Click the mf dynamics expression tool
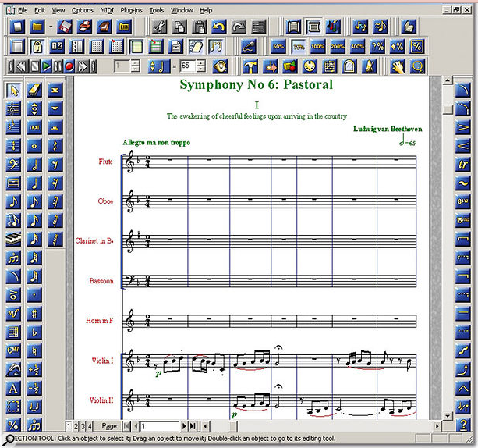Image resolution: width=478 pixels, height=448 pixels. click(13, 314)
